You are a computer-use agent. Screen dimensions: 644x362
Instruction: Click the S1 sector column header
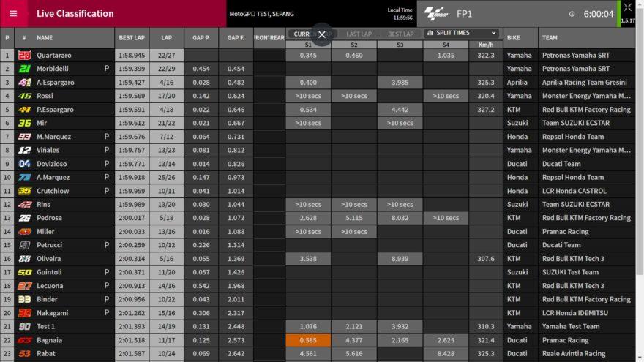pos(308,45)
